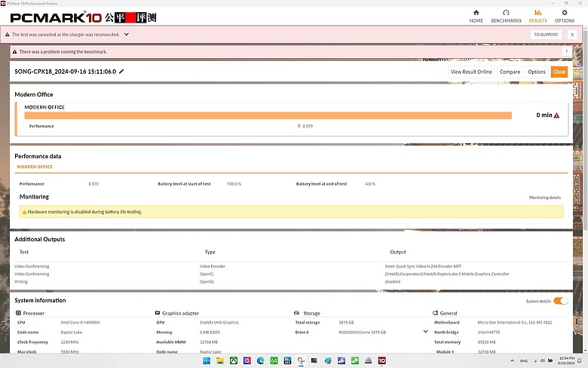The height and width of the screenshot is (368, 588).
Task: Edit the result name with the pencil icon
Action: (x=121, y=72)
